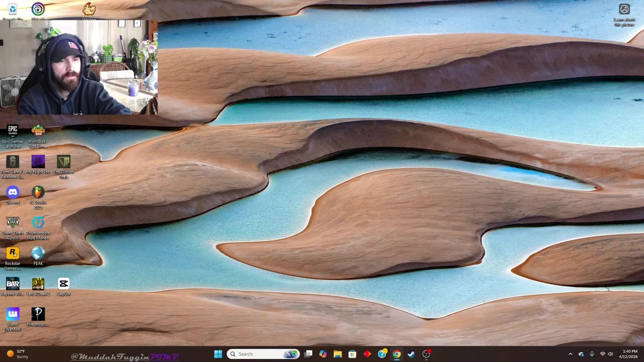Open Microsoft Copilot from the taskbar
Image resolution: width=644 pixels, height=362 pixels.
click(323, 354)
